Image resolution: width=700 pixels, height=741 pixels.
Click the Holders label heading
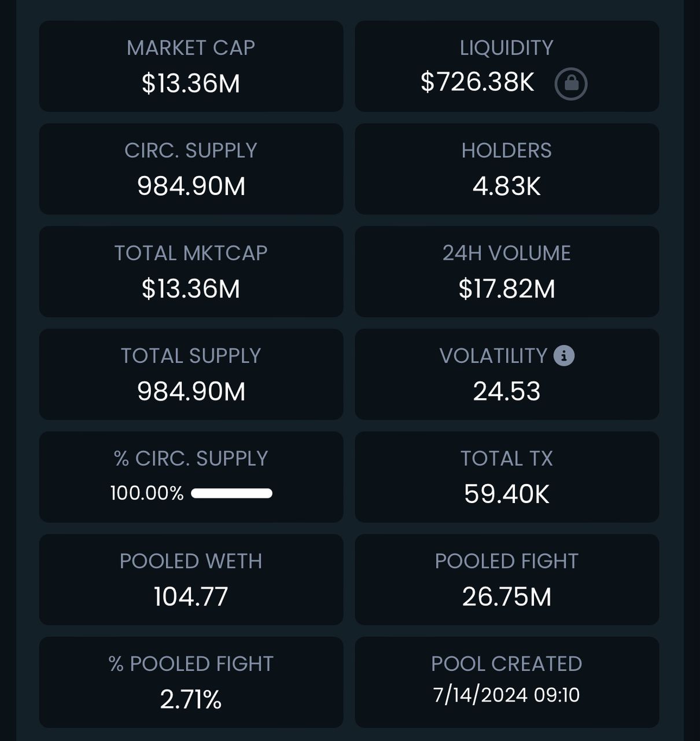(507, 151)
